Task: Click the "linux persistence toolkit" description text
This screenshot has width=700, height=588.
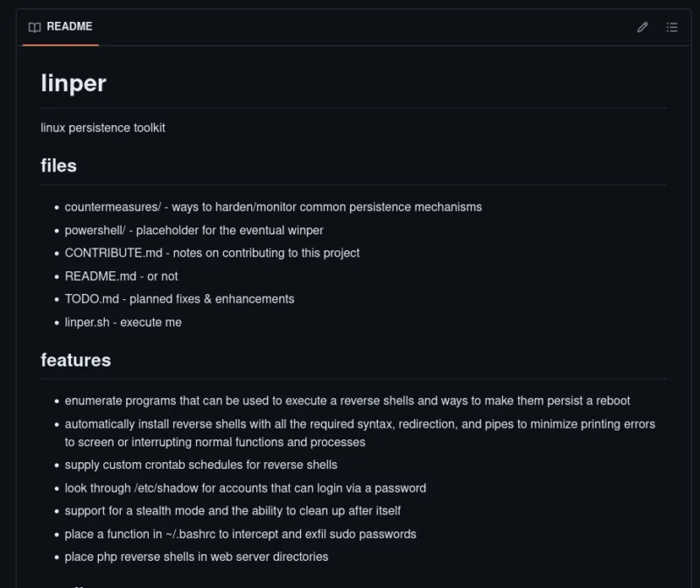Action: [x=103, y=128]
